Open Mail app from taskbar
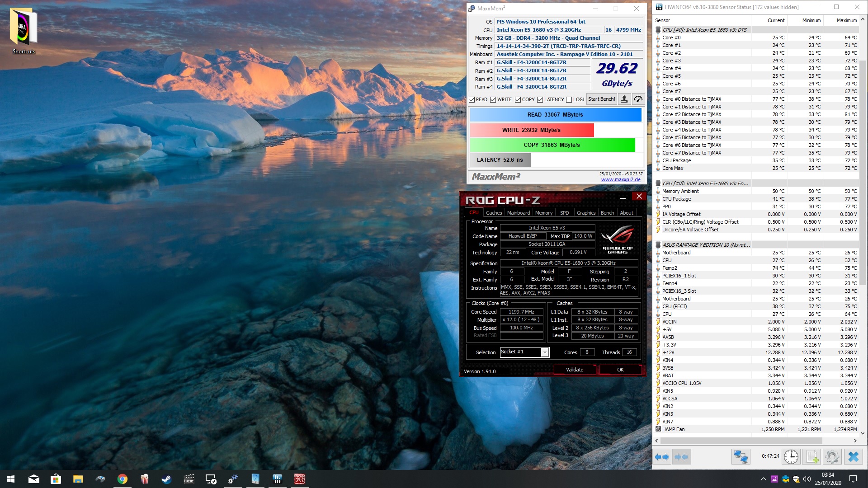 [x=34, y=479]
